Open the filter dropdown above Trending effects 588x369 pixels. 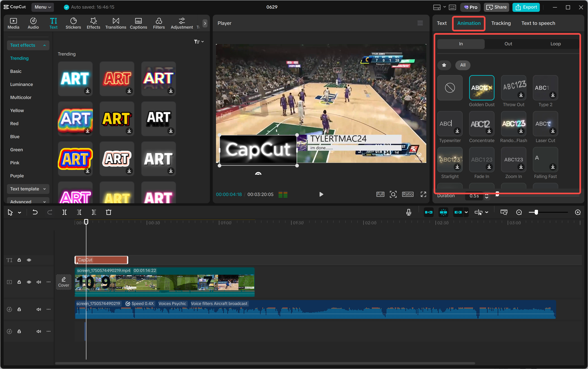pyautogui.click(x=199, y=41)
